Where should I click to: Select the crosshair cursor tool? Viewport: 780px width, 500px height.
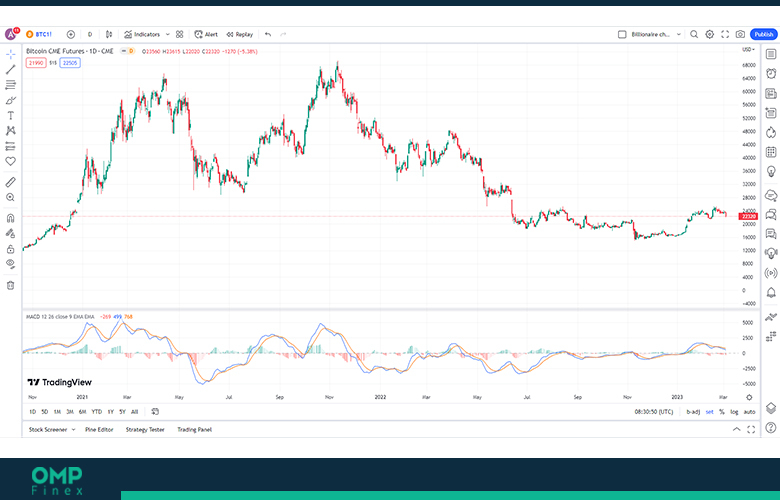tap(10, 54)
